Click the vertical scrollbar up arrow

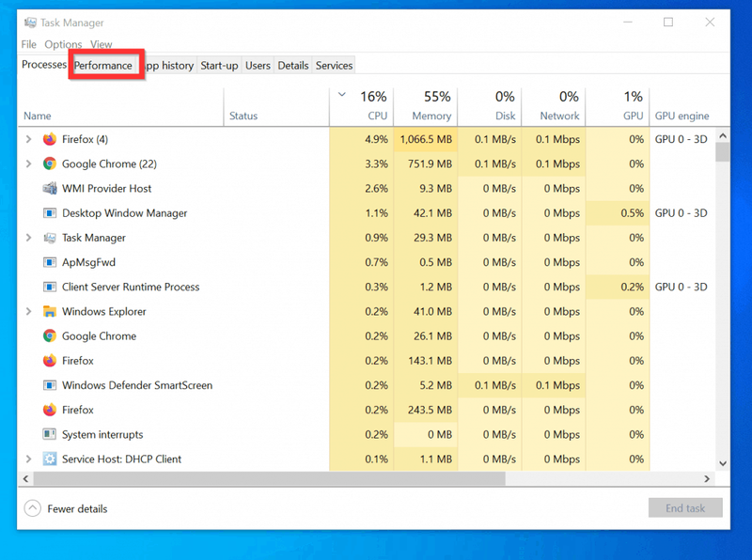[723, 136]
